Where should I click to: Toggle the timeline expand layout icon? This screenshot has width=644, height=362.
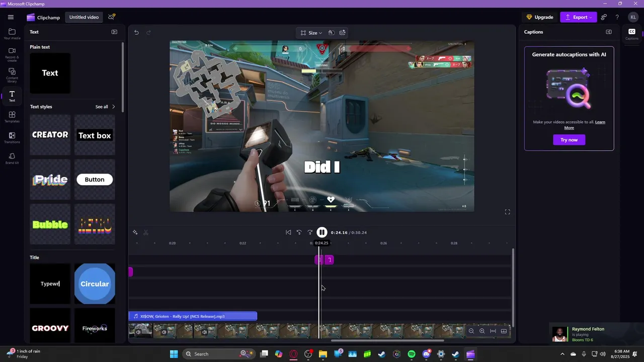[504, 331]
